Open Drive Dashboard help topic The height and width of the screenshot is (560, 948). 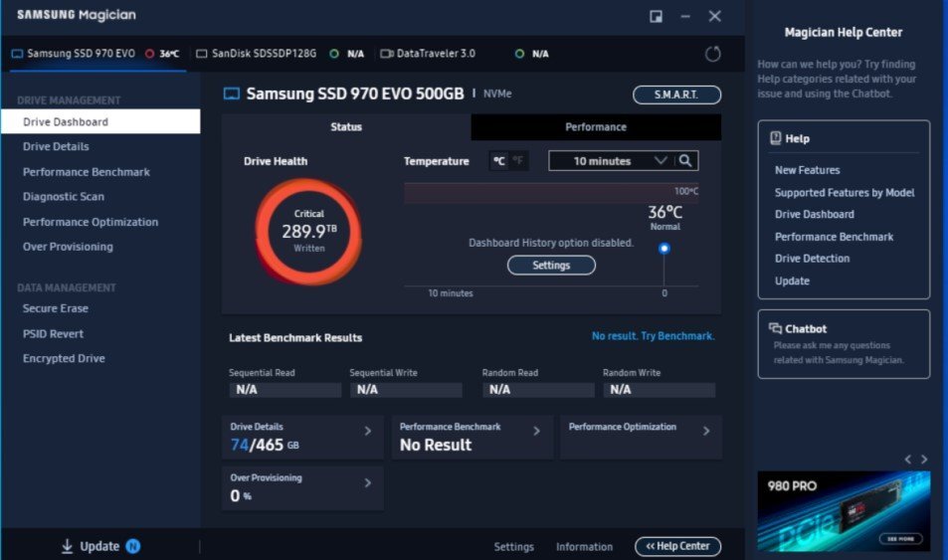pyautogui.click(x=815, y=214)
